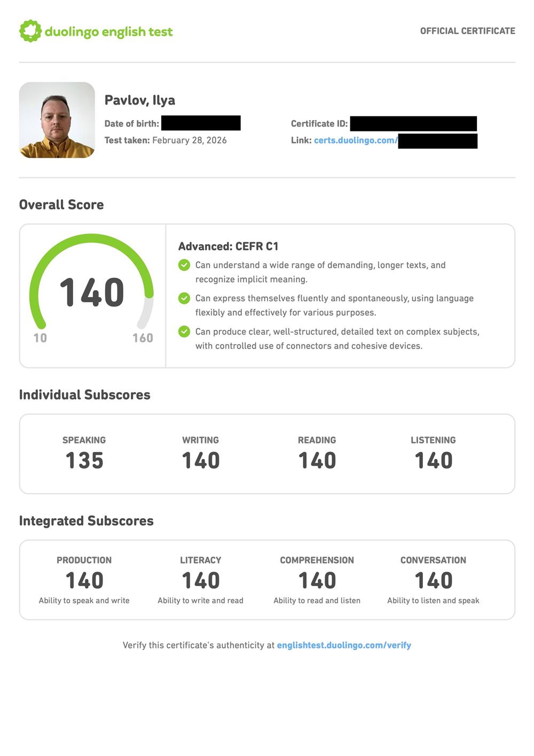This screenshot has width=534, height=756.
Task: Click the CONVERSATION subscore label
Action: point(434,560)
